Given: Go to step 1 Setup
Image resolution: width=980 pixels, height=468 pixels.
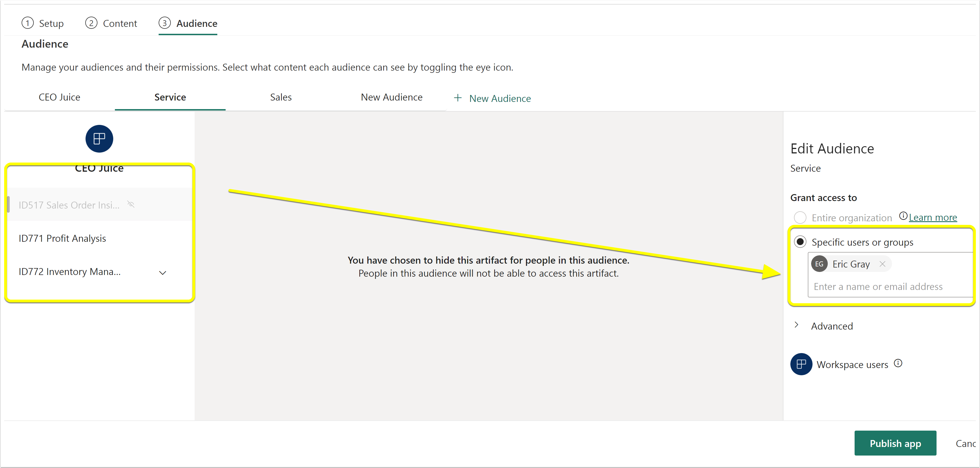Looking at the screenshot, I should pos(43,23).
